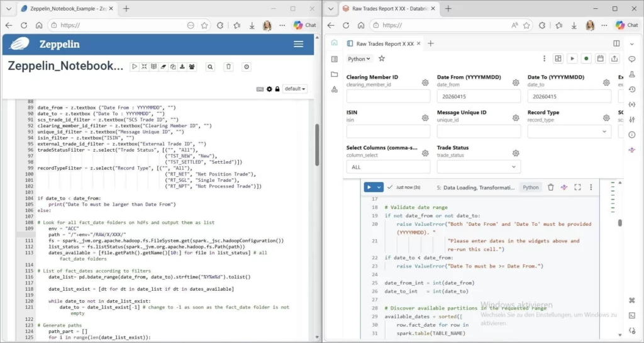Open cell 5 kebab options menu

coord(591,188)
